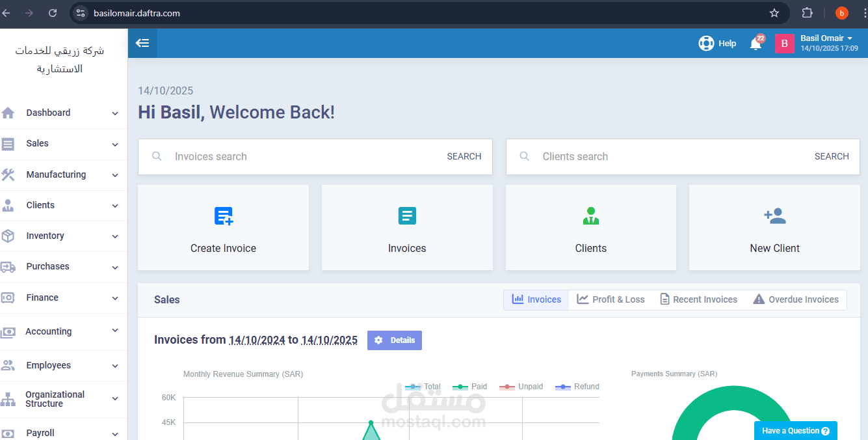Expand the Dashboard menu chevron

(115, 113)
